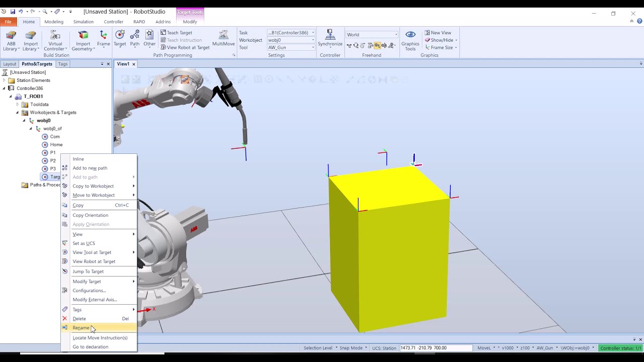This screenshot has width=644, height=362.
Task: Open the Modify Target submenu
Action: tap(99, 282)
